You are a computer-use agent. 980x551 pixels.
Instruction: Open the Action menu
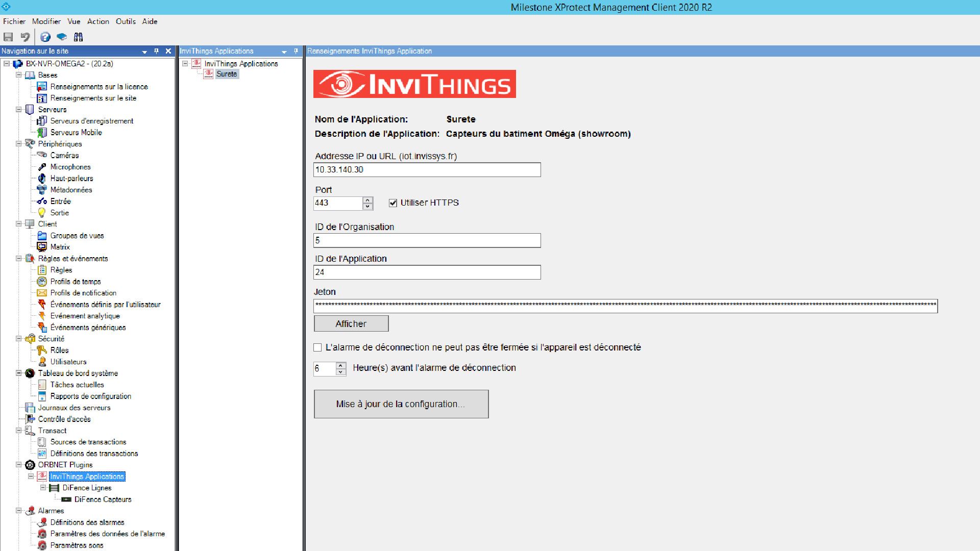(98, 21)
